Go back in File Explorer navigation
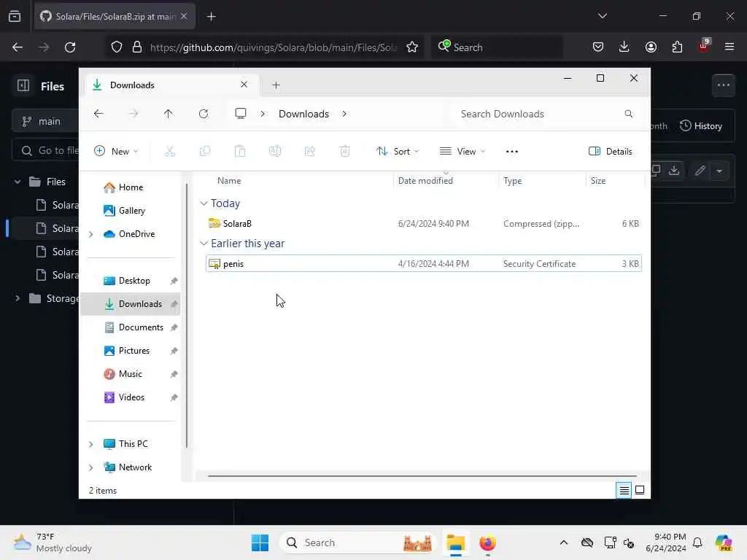 (98, 114)
